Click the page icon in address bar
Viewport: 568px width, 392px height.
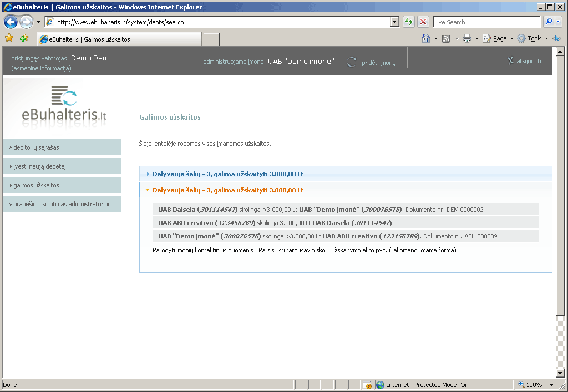coord(50,22)
